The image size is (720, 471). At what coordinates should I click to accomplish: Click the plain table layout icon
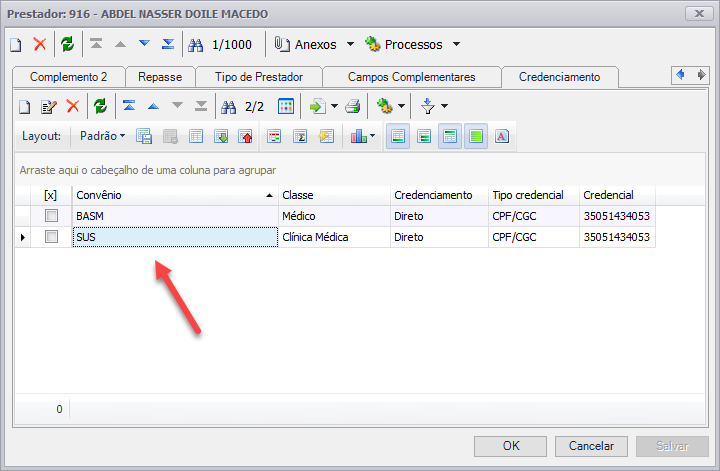[196, 137]
